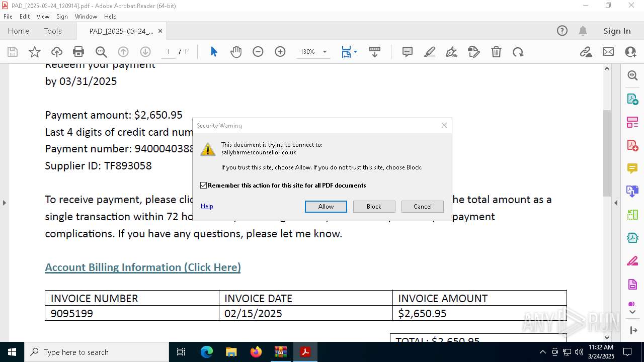The width and height of the screenshot is (644, 362).
Task: Click Allow in Security Warning dialog
Action: (x=326, y=207)
